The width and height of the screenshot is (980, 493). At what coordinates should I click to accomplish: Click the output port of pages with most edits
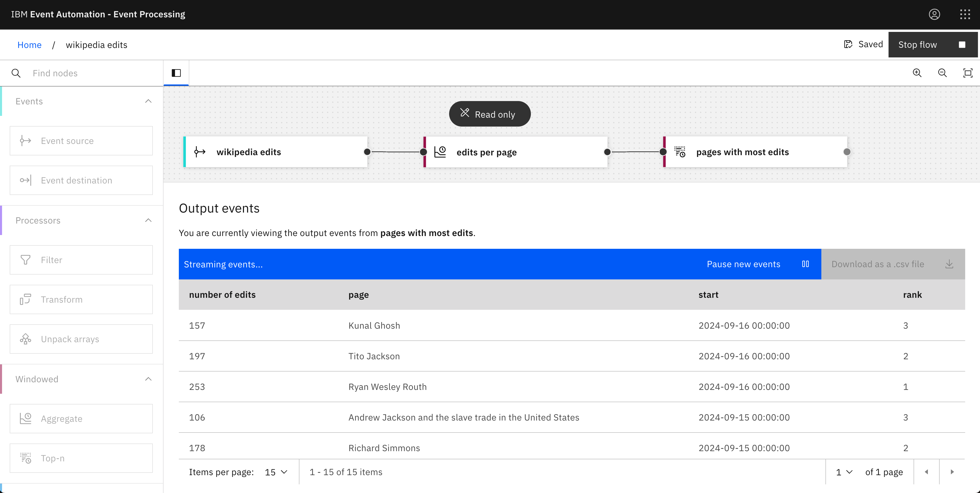tap(847, 152)
